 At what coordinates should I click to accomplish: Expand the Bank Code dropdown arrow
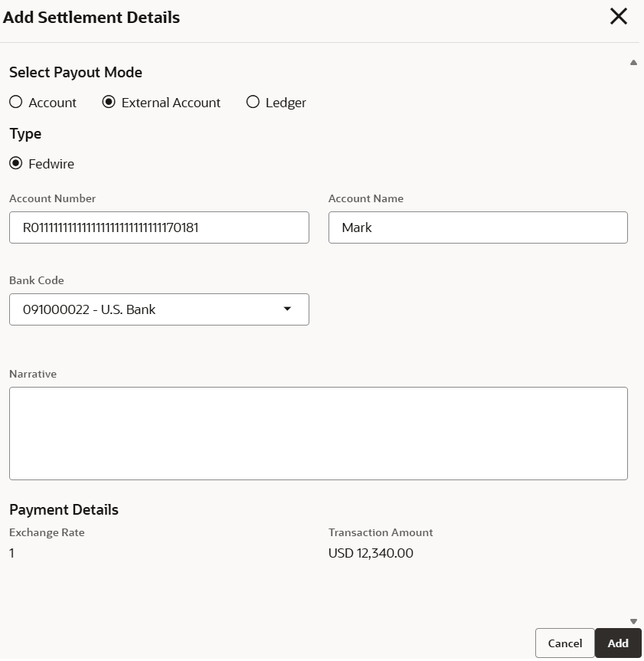coord(287,309)
